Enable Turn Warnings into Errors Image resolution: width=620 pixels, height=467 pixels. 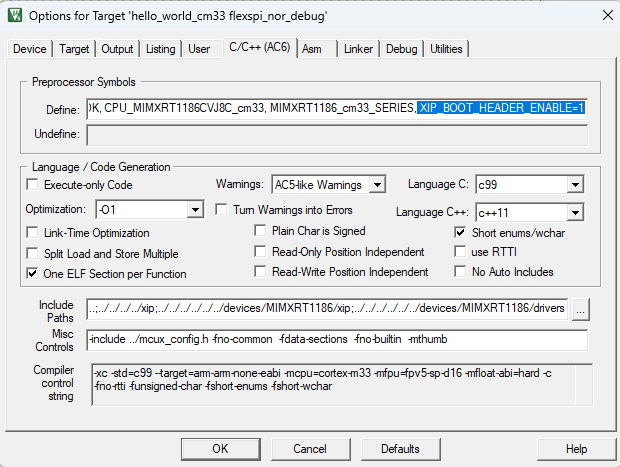pos(224,210)
